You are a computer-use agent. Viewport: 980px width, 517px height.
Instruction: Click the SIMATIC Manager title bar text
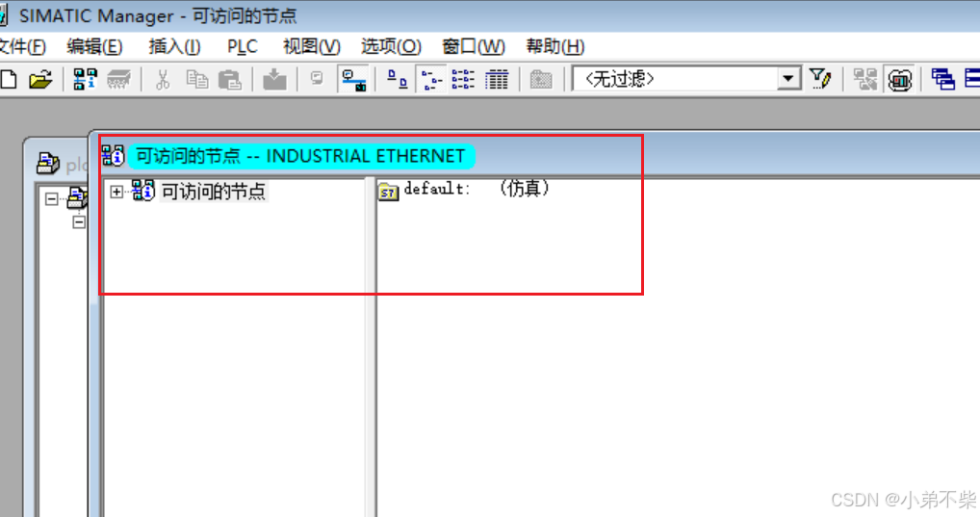[158, 15]
